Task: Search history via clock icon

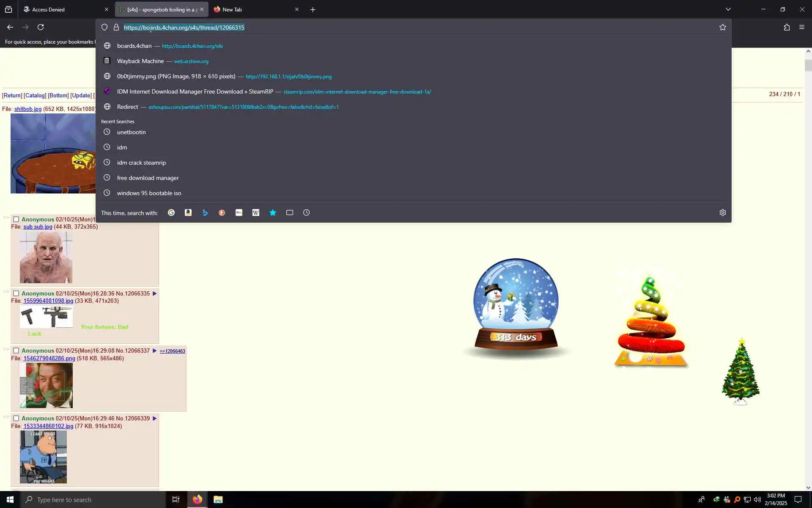Action: [x=307, y=213]
